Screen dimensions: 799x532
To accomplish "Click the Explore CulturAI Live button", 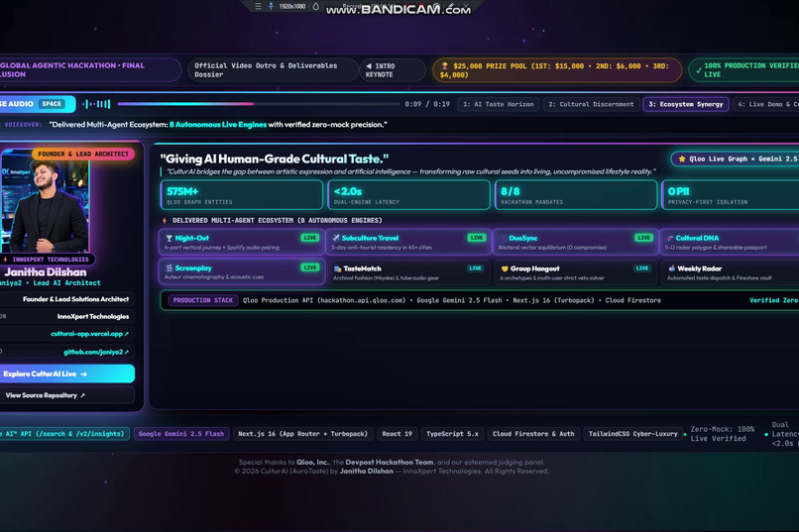I will click(x=67, y=373).
